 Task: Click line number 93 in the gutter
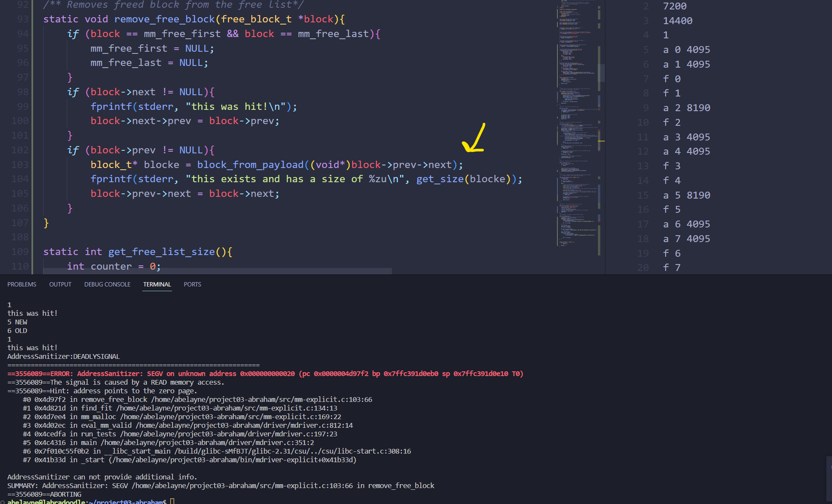22,19
